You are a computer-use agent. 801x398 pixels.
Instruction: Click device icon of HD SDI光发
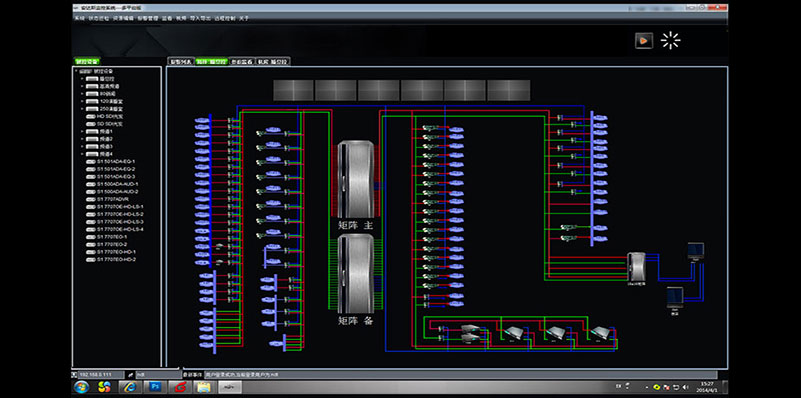click(91, 116)
